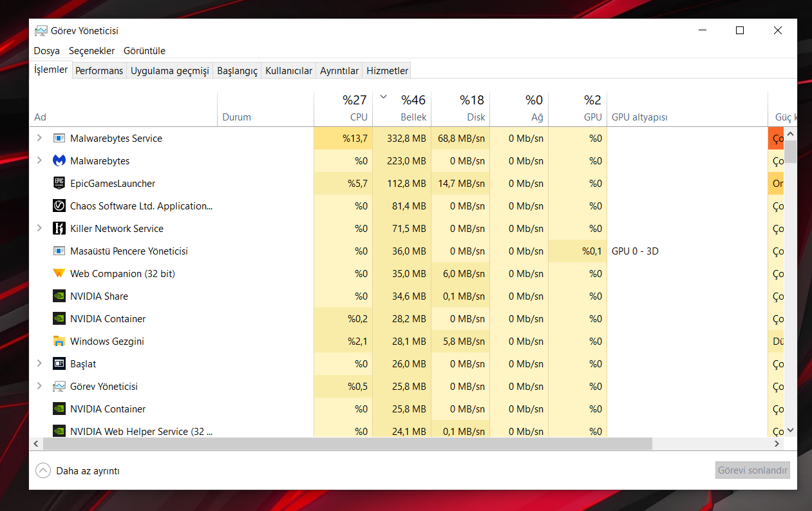Sort by the Disk column header

460,109
